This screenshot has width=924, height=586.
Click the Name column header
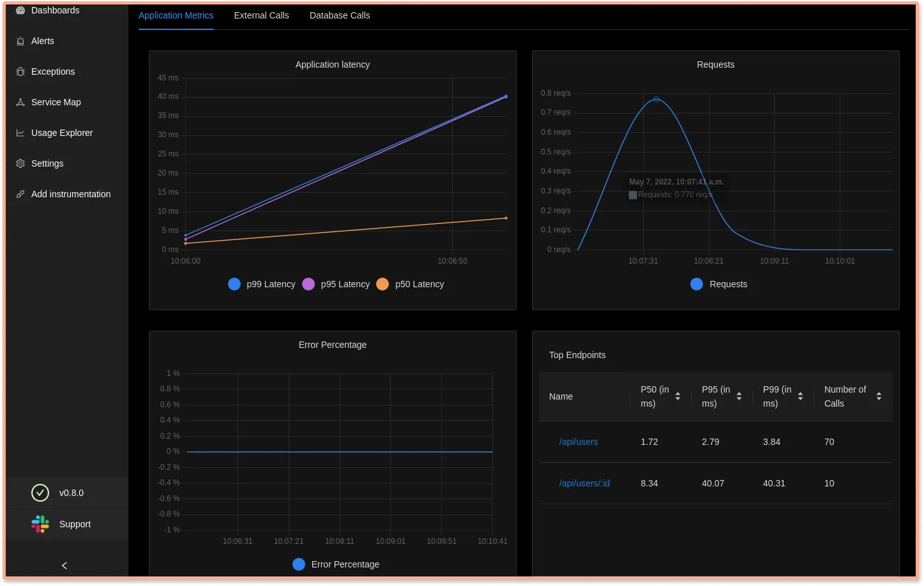click(x=561, y=396)
